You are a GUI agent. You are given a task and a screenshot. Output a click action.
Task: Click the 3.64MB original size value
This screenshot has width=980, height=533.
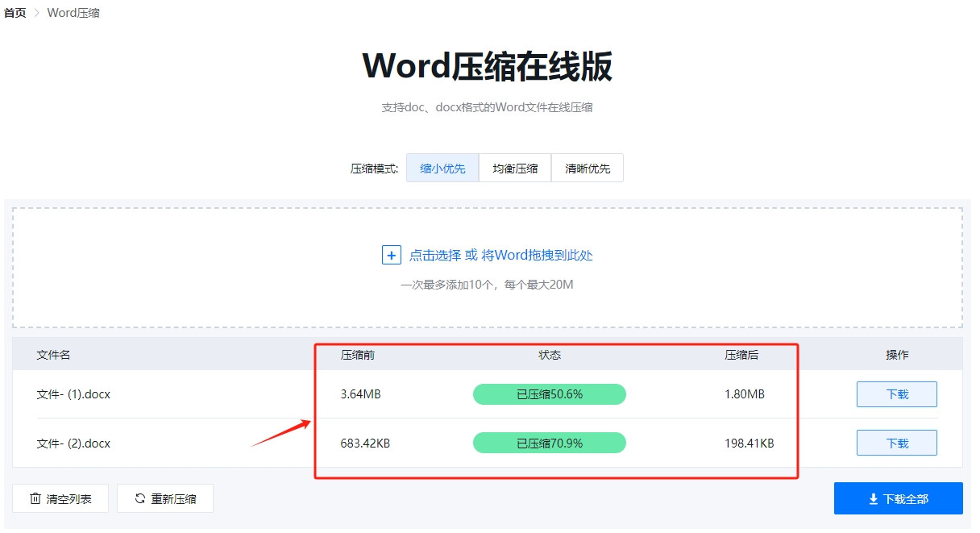[360, 394]
